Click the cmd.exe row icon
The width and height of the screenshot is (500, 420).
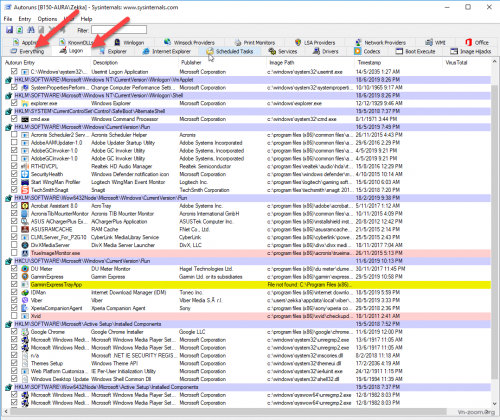25,119
